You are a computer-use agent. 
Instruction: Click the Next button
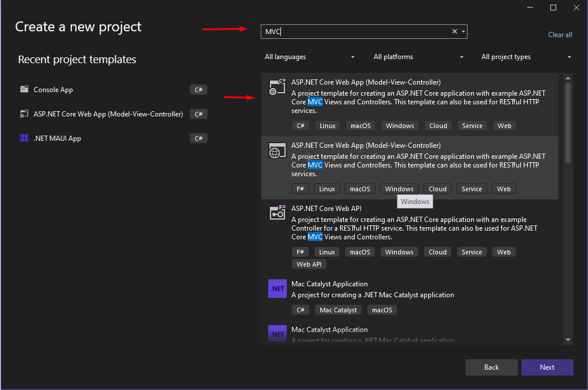(546, 367)
